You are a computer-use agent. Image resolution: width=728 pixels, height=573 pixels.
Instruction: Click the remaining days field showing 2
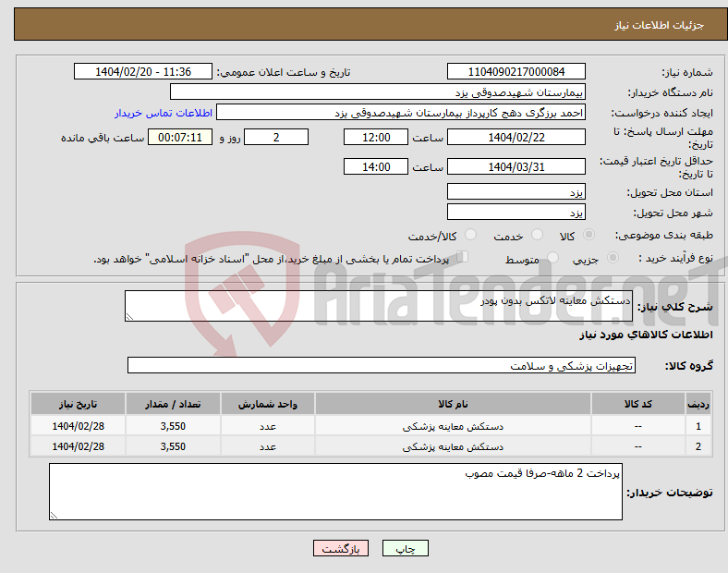pos(276,138)
